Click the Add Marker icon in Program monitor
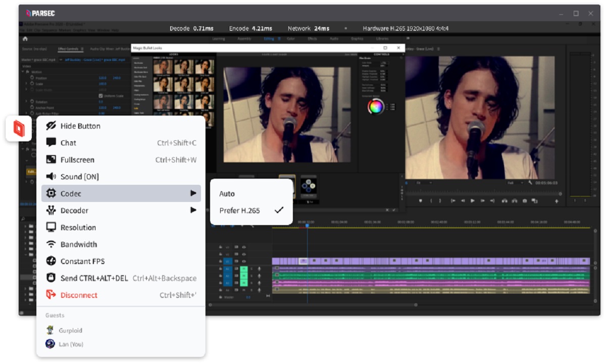 pos(421,200)
